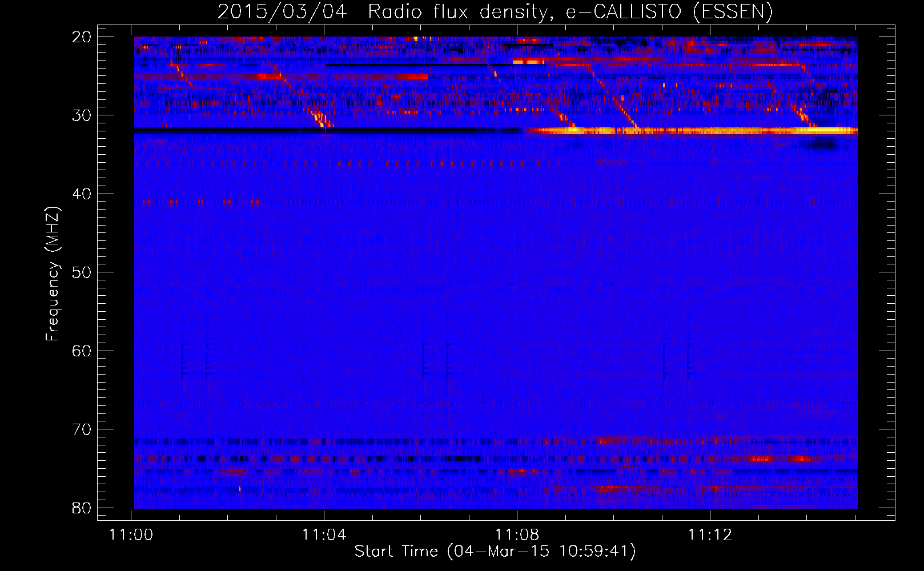Click the 11:08 time tick label

[517, 535]
